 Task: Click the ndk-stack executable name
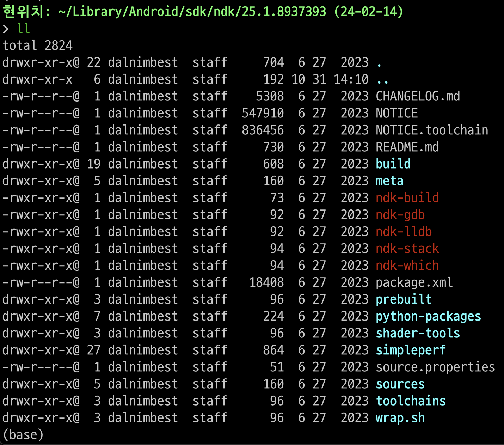click(x=407, y=249)
